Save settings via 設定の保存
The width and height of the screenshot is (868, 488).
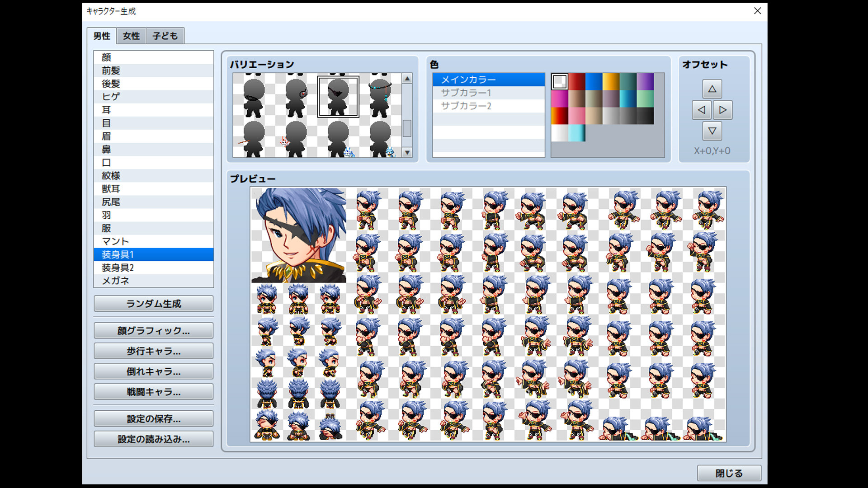coord(153,418)
